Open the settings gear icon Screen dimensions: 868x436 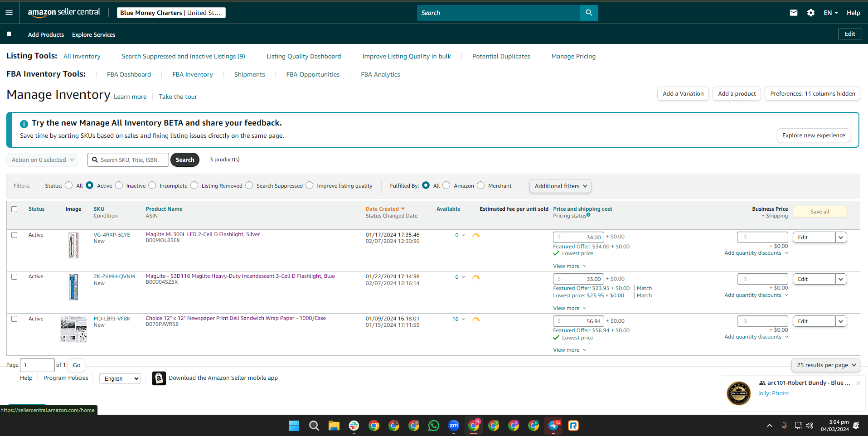pos(811,13)
